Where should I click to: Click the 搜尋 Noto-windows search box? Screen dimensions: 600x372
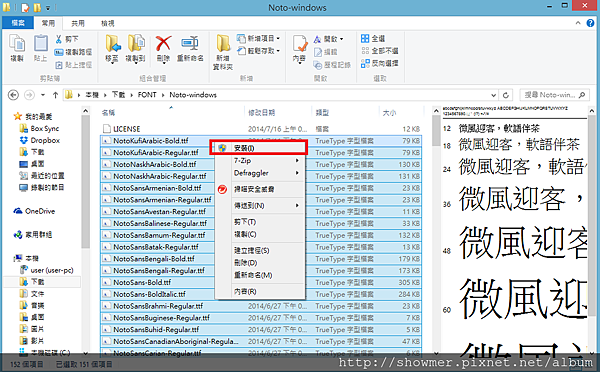tap(554, 95)
